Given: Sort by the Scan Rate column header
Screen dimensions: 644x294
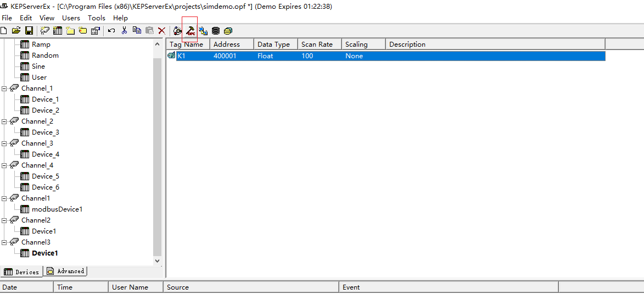Looking at the screenshot, I should click(x=320, y=44).
